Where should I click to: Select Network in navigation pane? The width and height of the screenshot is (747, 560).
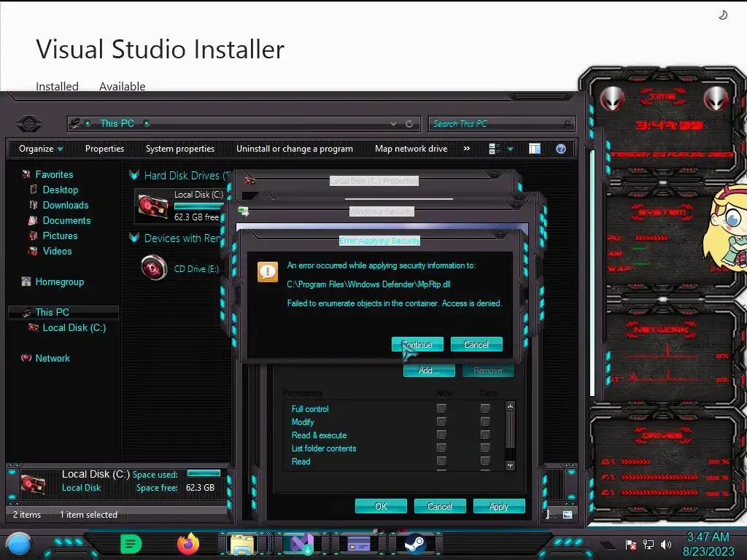point(53,358)
